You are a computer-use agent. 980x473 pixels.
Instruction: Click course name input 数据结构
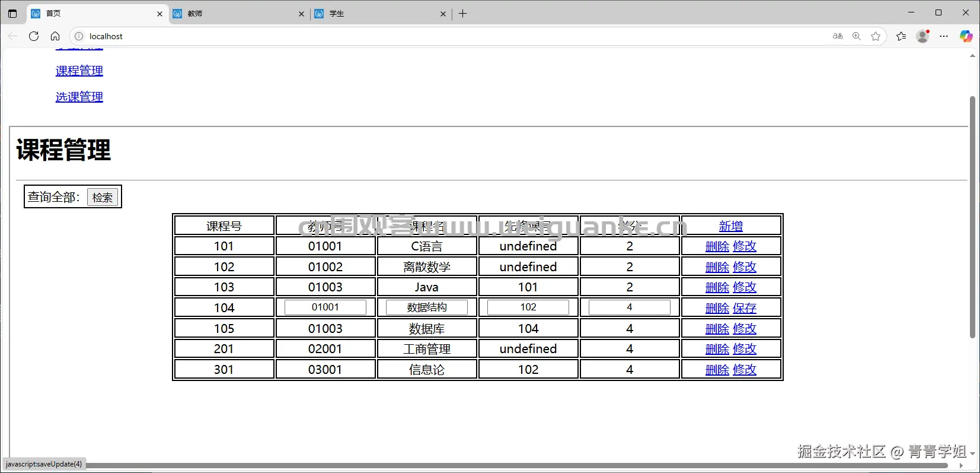click(427, 307)
